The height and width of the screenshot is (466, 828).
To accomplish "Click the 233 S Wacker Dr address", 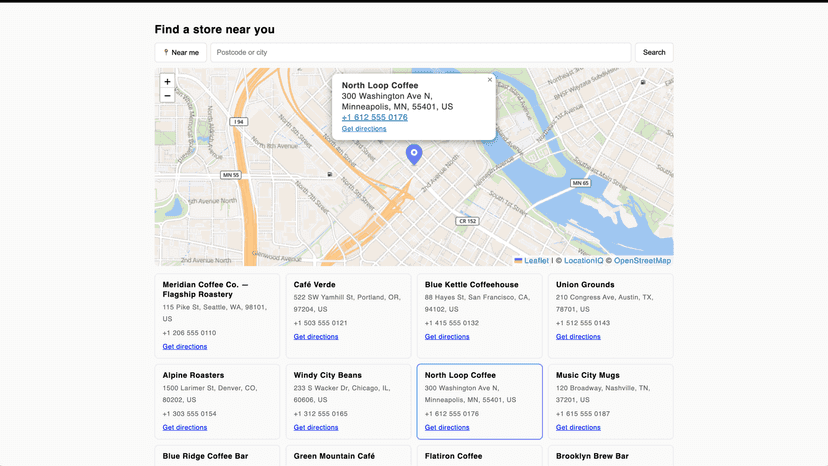I will [342, 394].
